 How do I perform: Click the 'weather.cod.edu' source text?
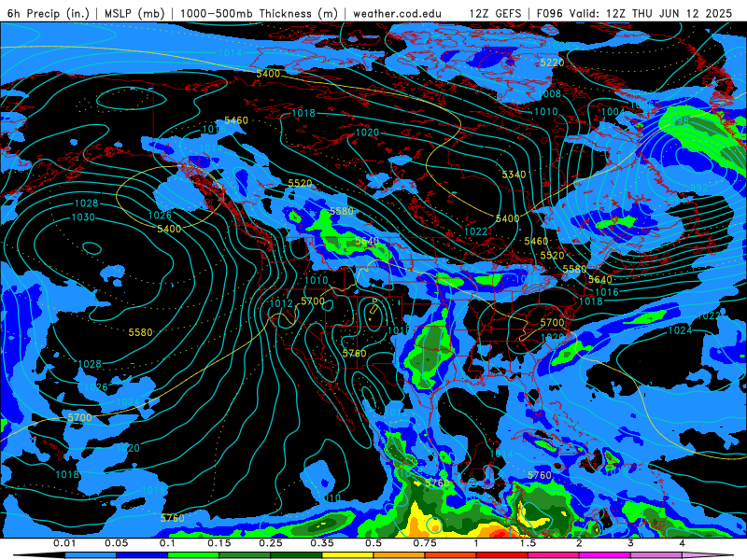point(397,13)
